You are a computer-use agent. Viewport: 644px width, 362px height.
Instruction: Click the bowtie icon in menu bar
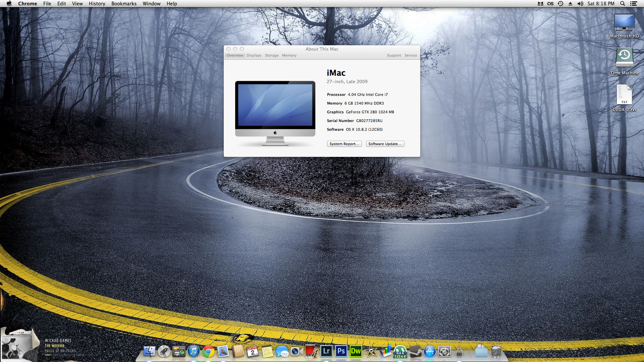pyautogui.click(x=540, y=4)
